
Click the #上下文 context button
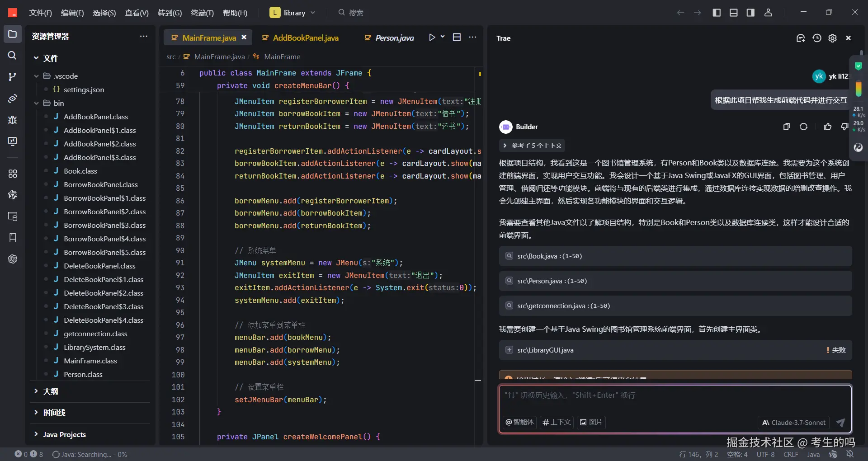click(x=557, y=422)
